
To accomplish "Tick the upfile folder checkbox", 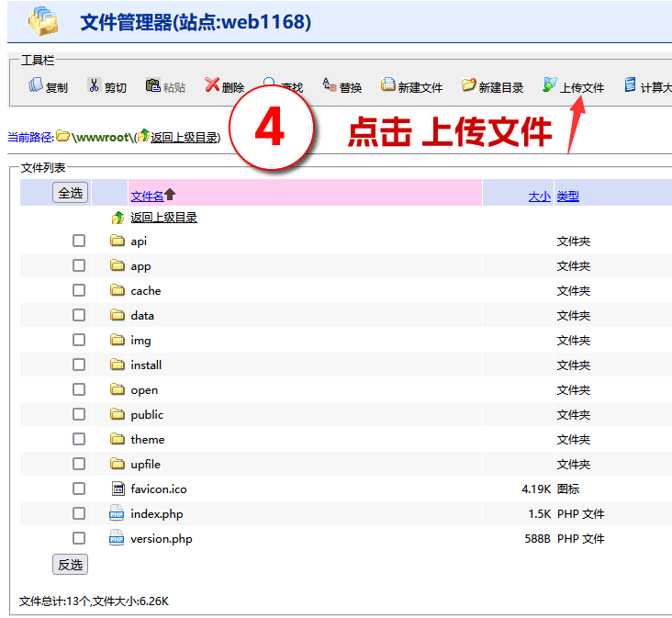I will click(x=79, y=464).
